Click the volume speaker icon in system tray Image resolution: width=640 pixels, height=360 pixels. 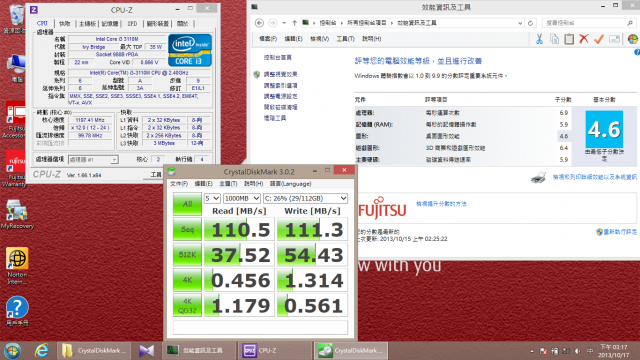(x=577, y=351)
